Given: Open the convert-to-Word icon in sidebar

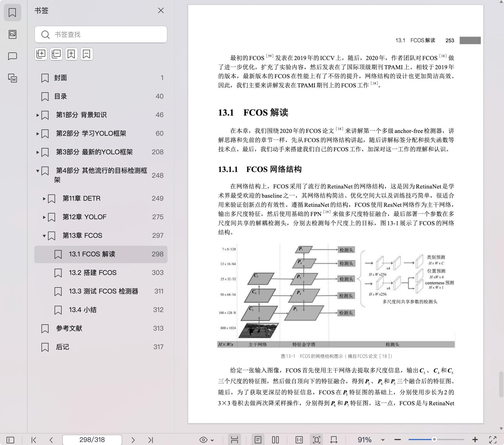Looking at the screenshot, I should (12, 78).
